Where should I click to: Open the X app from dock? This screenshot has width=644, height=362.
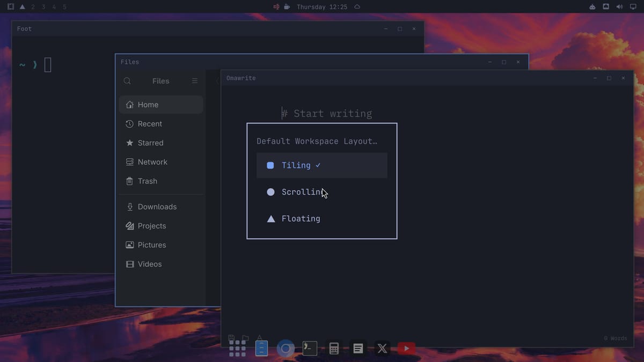click(382, 349)
